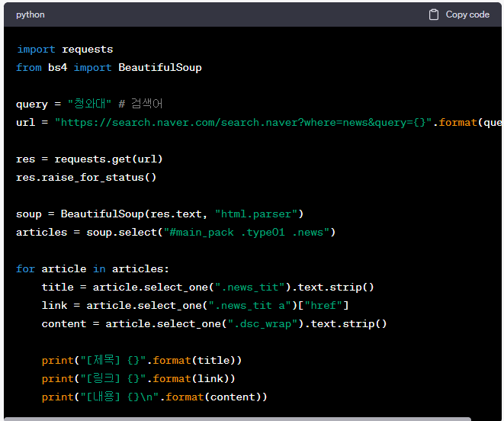Click the query = "청와대" string
The image size is (504, 421).
(x=89, y=104)
